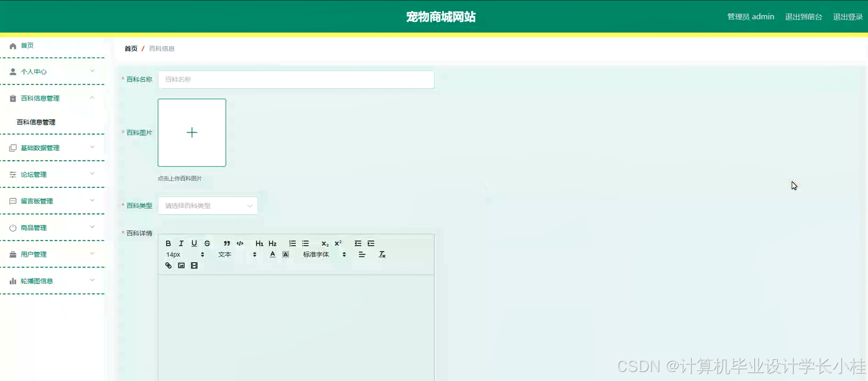Increase paragraph indent
The image size is (868, 381).
pos(371,244)
